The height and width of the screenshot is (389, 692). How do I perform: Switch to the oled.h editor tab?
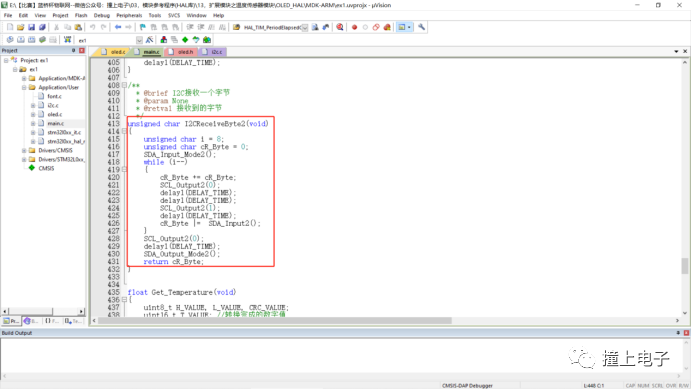coord(181,52)
